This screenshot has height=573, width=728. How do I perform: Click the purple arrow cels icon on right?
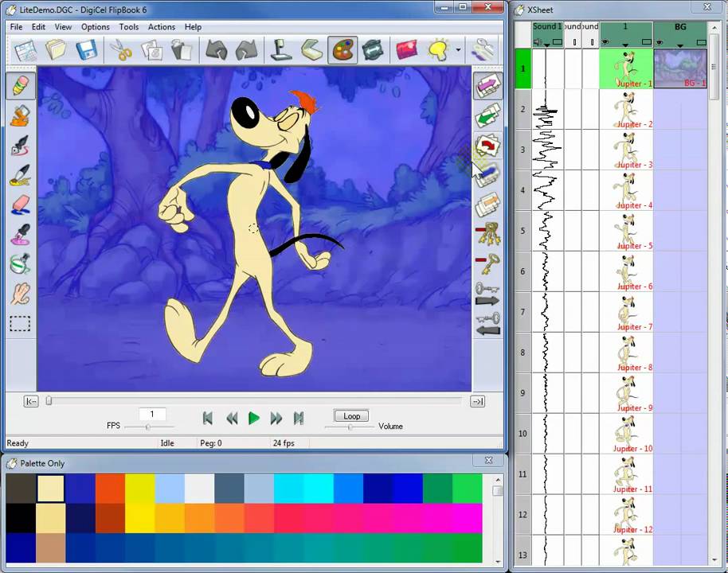tap(488, 86)
